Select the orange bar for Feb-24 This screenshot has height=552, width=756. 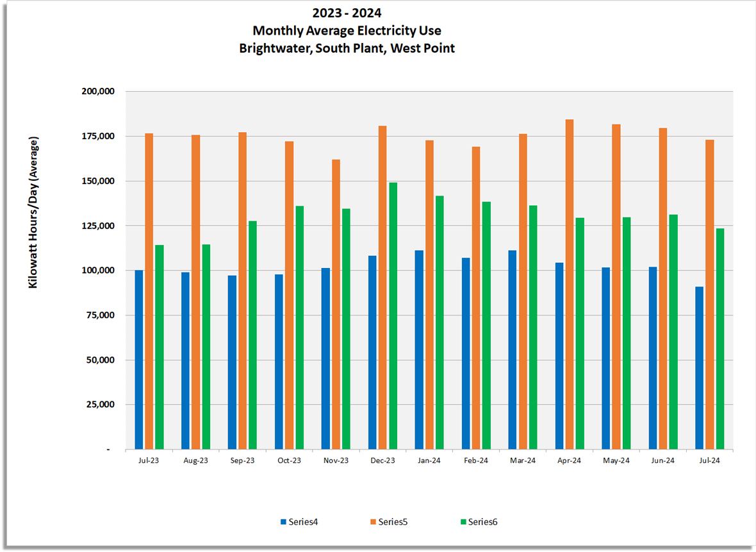[476, 297]
